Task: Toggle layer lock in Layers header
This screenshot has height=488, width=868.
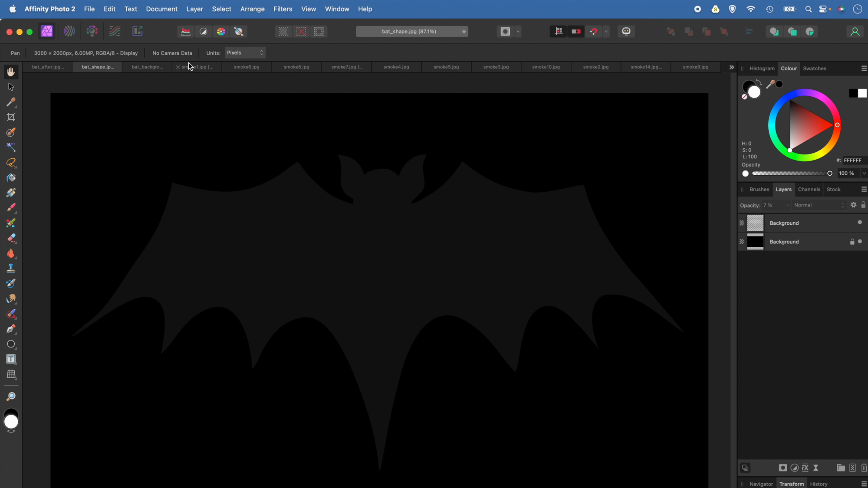Action: pos(863,205)
